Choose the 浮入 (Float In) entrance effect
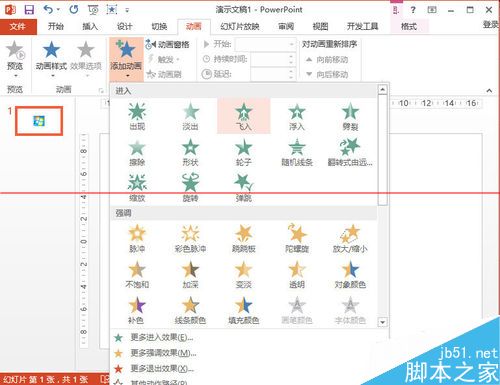The width and height of the screenshot is (500, 385). pyautogui.click(x=297, y=116)
